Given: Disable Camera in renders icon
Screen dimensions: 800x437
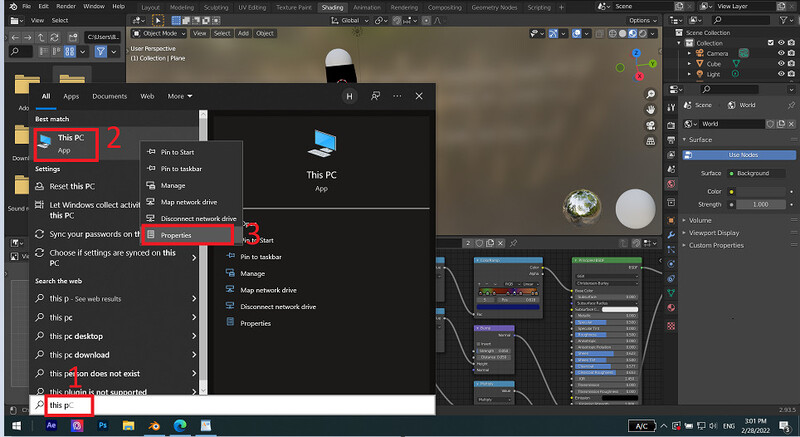Looking at the screenshot, I should 791,53.
